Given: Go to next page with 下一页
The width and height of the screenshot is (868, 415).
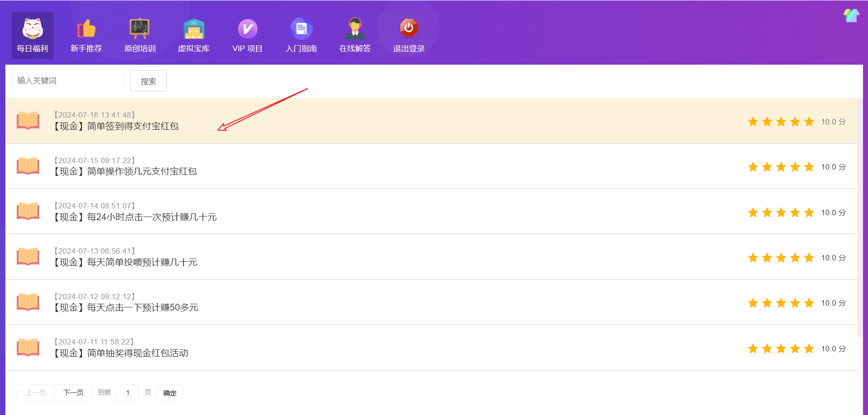Looking at the screenshot, I should point(73,393).
